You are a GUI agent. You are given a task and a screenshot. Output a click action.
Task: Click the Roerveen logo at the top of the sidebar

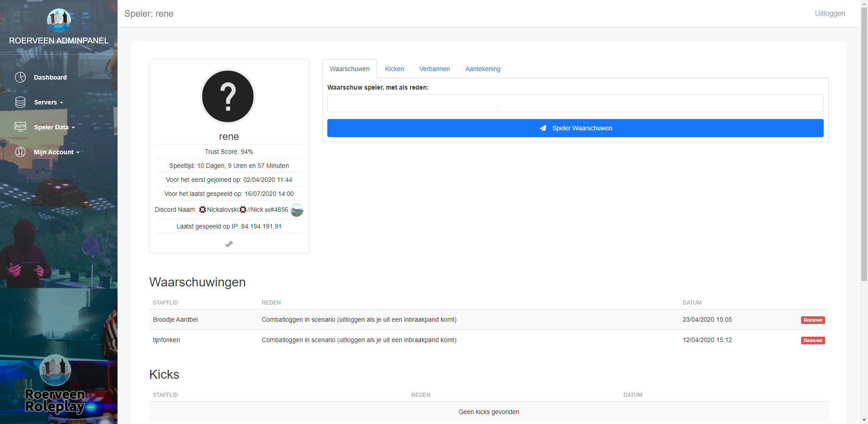[x=59, y=20]
